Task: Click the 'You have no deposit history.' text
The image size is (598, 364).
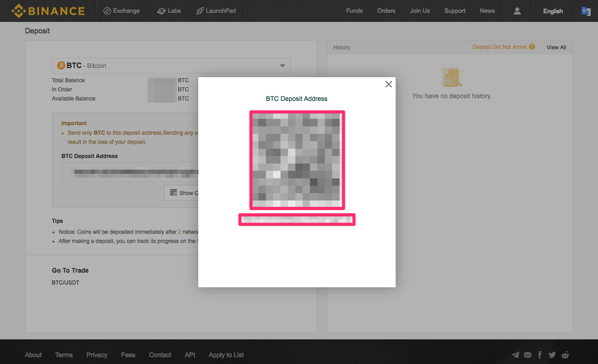Action: [452, 96]
